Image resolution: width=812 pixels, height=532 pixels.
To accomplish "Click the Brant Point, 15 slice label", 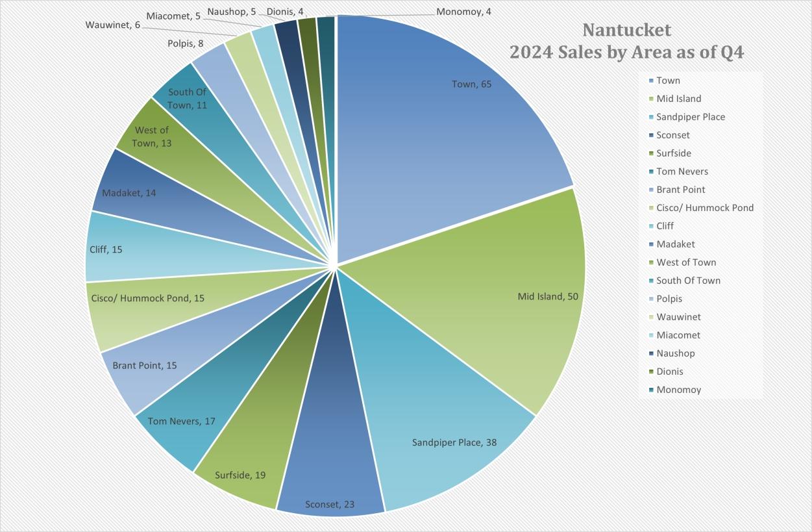I will click(x=145, y=366).
